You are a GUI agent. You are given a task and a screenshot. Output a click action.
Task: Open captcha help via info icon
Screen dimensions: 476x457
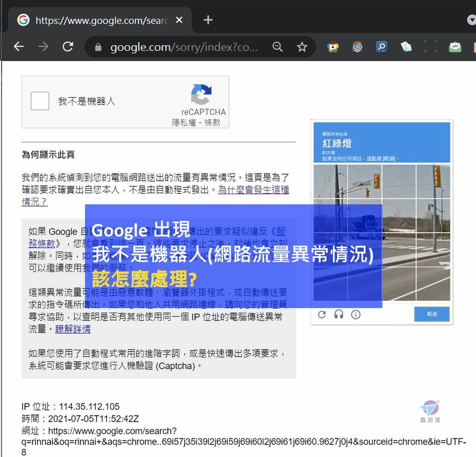coord(356,314)
